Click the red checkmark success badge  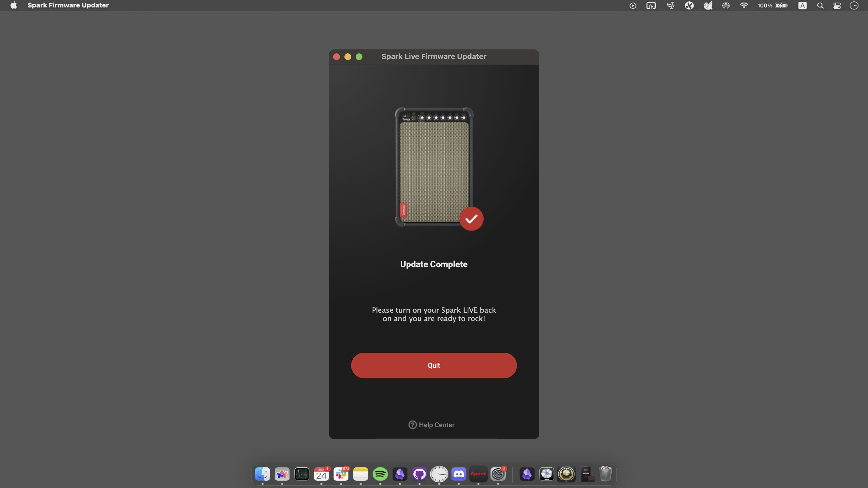point(471,219)
